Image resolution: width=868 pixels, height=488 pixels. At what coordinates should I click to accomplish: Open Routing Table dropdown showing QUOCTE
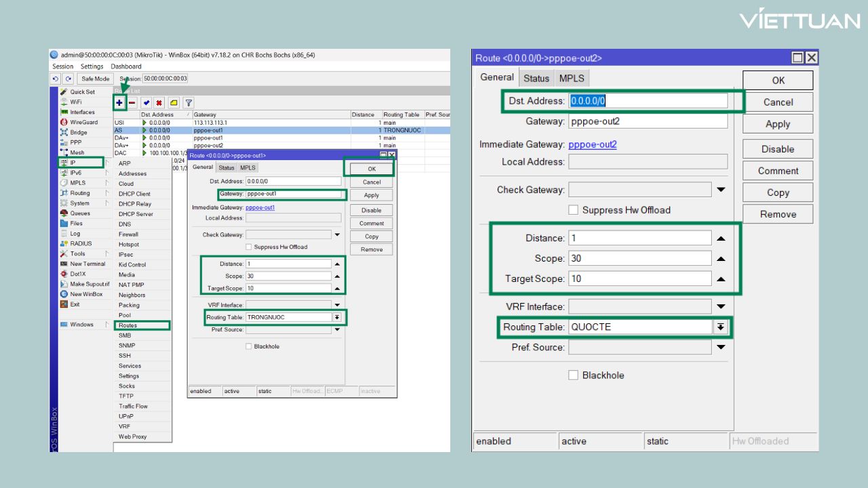(x=720, y=327)
